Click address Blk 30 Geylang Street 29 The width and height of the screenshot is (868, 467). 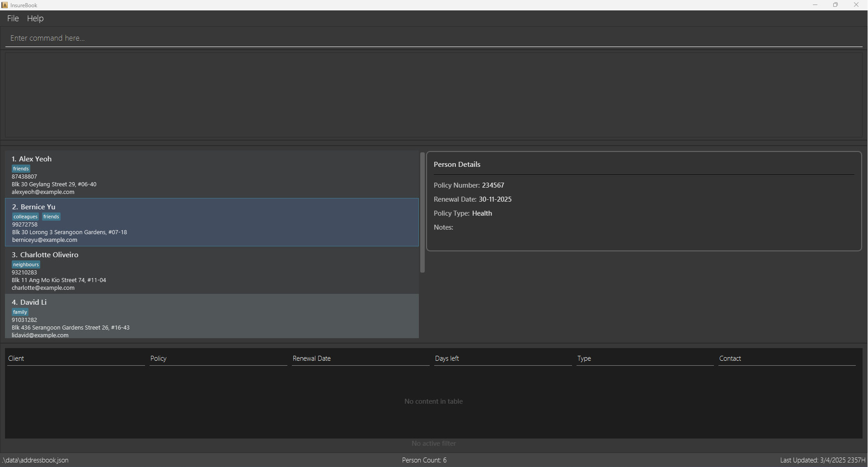pos(54,184)
